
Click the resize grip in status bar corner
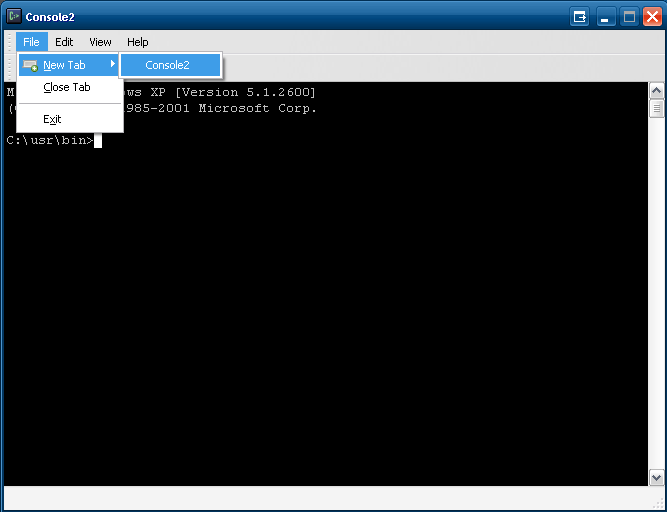click(658, 504)
